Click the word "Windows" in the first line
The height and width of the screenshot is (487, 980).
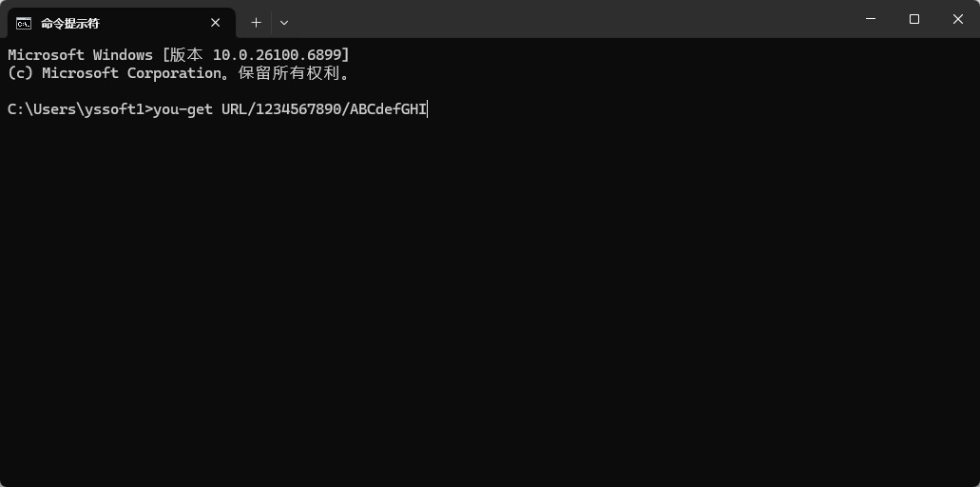(x=123, y=55)
